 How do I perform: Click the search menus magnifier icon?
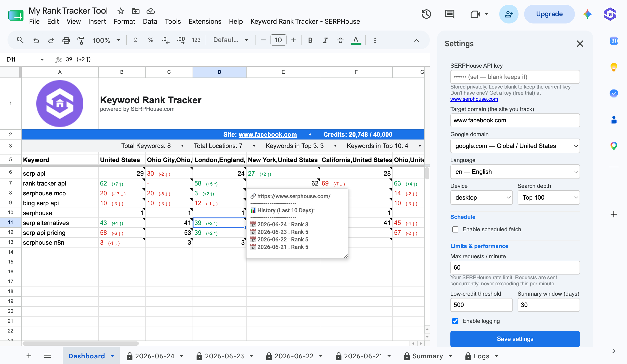coord(20,40)
